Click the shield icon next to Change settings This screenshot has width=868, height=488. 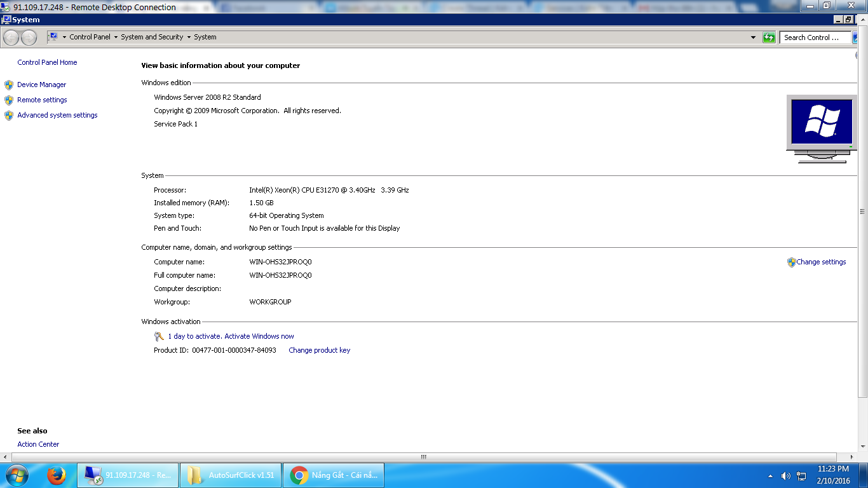[791, 262]
